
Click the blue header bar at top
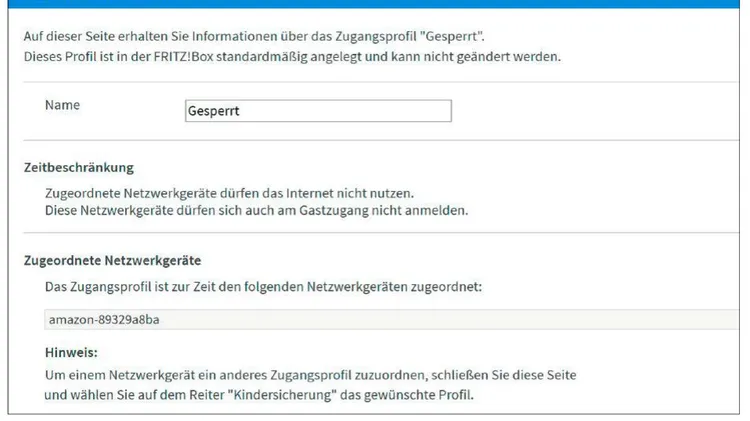(374, 4)
